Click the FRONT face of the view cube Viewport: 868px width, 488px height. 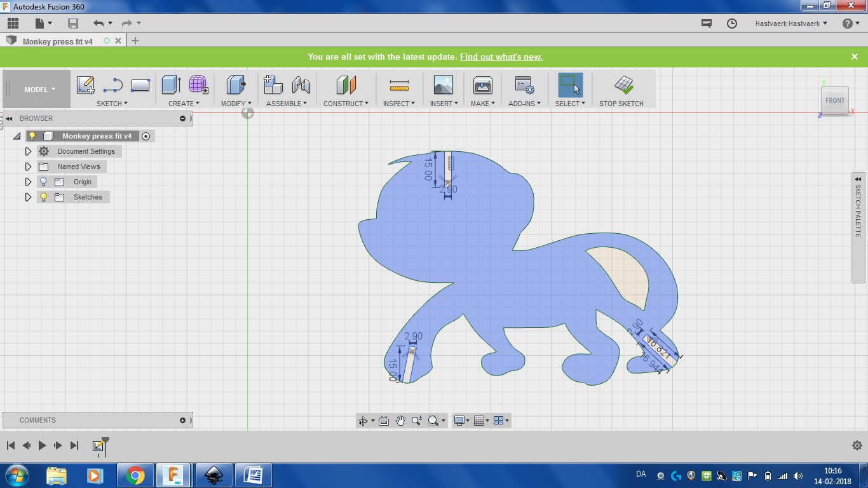[835, 100]
